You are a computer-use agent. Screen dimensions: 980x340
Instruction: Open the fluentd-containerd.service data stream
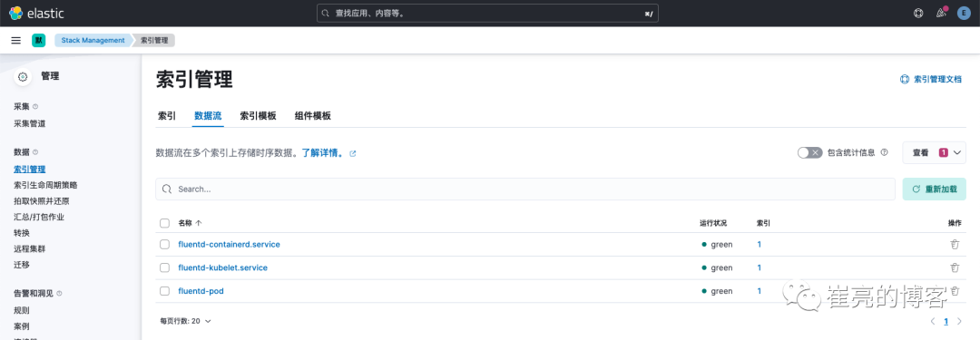tap(230, 245)
